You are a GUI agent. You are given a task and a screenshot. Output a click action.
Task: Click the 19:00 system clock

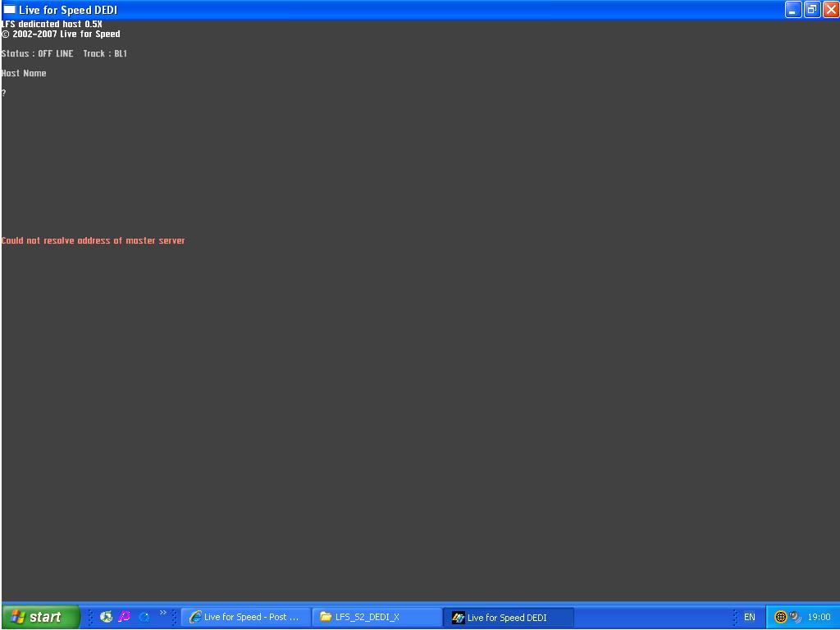point(819,617)
